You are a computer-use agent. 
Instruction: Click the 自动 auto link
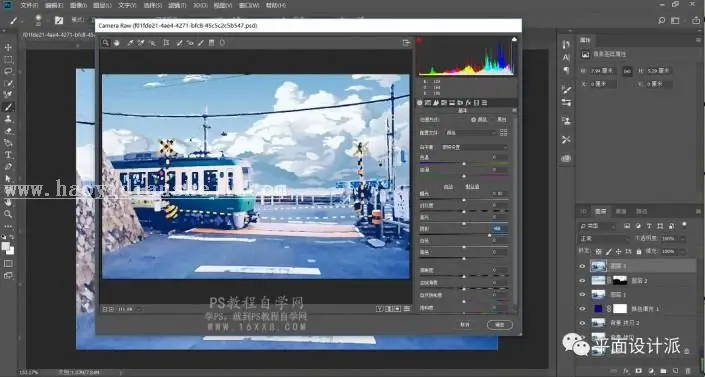coord(448,187)
